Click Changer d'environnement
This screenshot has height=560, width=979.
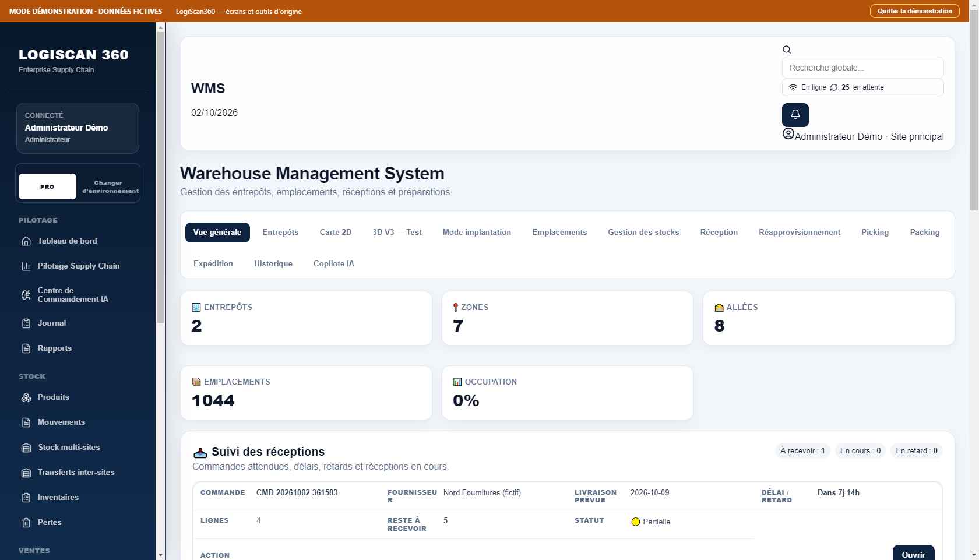point(110,186)
